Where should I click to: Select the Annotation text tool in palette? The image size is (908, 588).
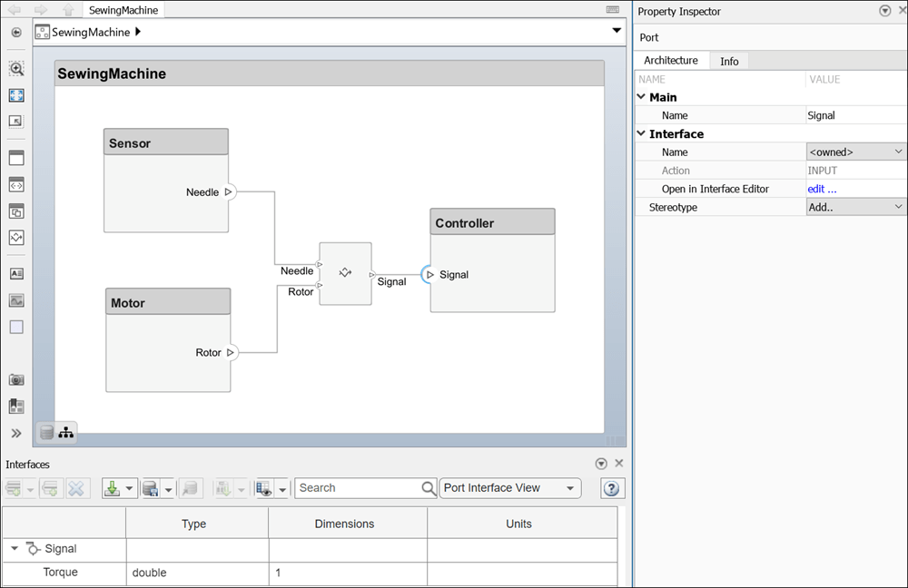tap(16, 273)
